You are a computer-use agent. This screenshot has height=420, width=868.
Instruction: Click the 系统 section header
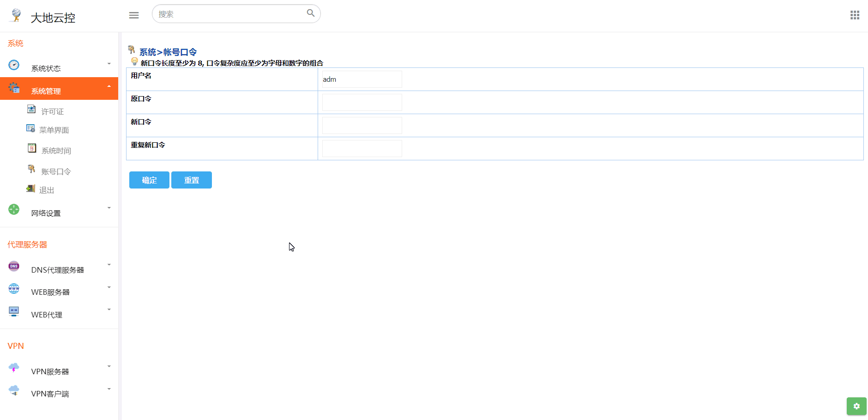(x=15, y=43)
